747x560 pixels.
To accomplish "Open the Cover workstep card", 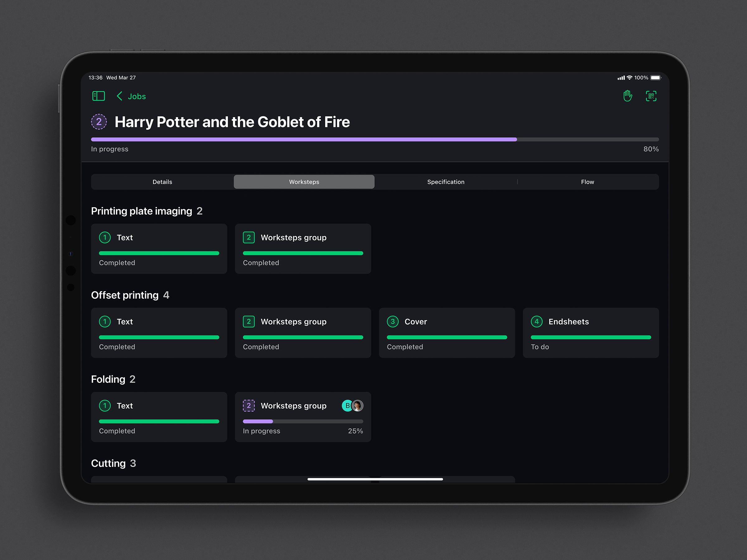I will point(447,333).
